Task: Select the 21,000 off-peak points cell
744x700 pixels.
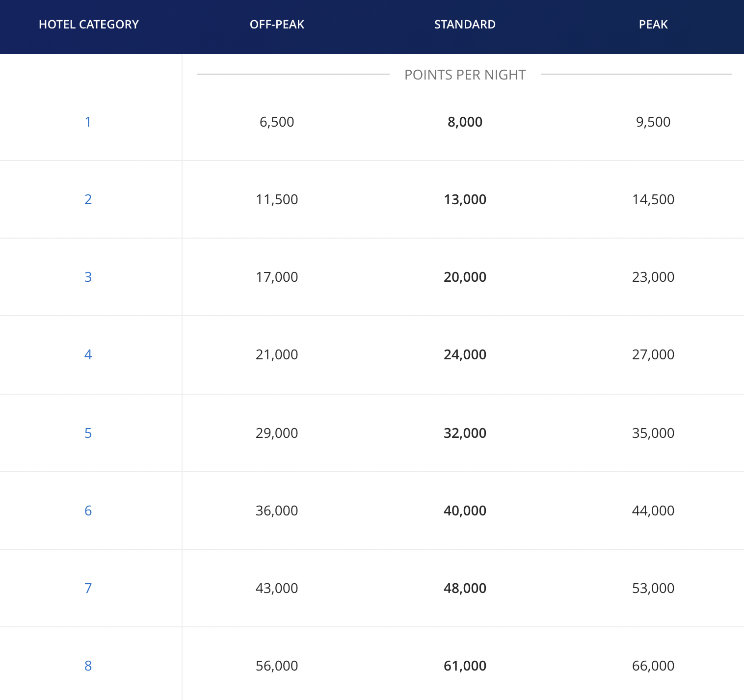Action: [277, 354]
